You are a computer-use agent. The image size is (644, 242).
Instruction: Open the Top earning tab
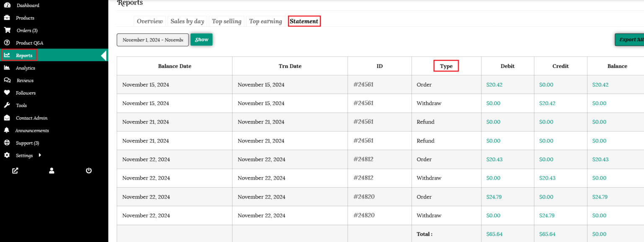[265, 21]
